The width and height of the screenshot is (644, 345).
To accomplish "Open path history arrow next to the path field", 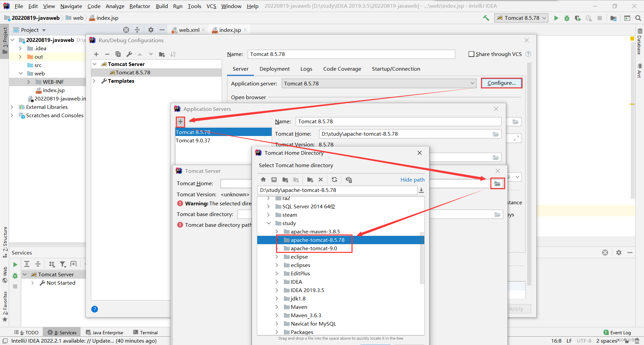I will [x=421, y=190].
